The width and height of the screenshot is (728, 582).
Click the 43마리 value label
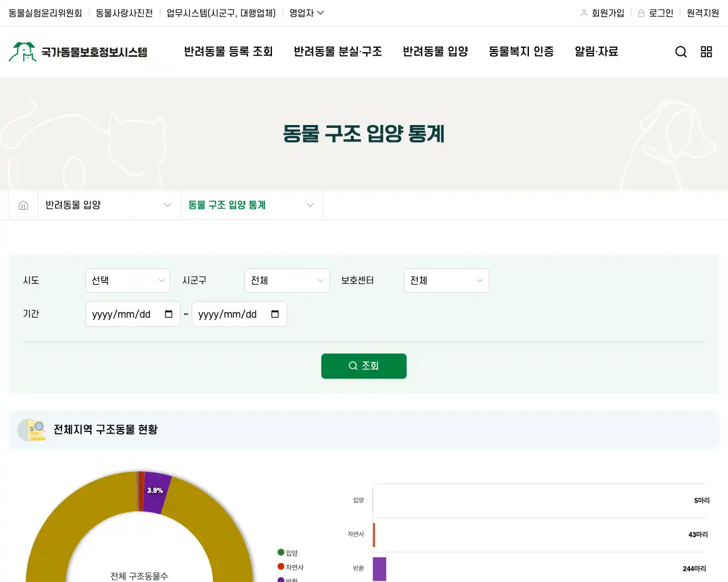[x=698, y=535]
